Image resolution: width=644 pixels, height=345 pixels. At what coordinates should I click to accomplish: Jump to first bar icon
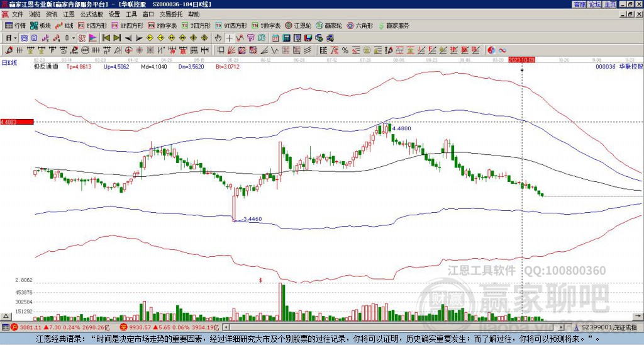106,38
